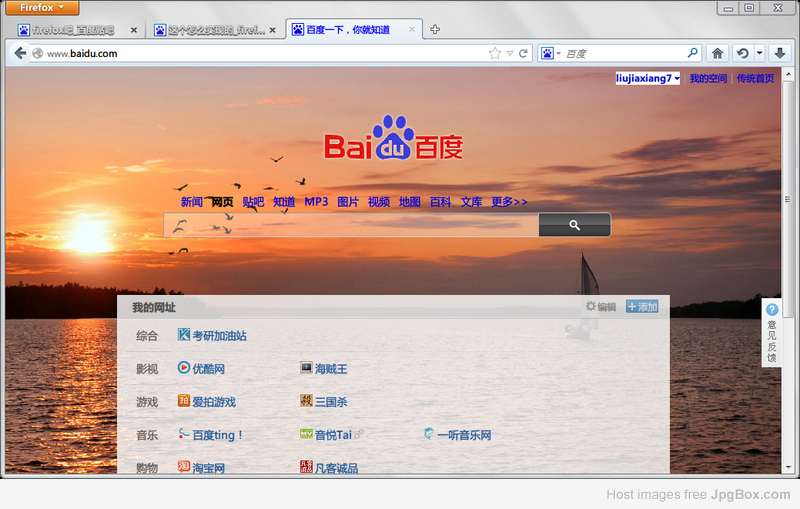The height and width of the screenshot is (509, 800).
Task: Select the MP3 search category
Action: click(x=316, y=202)
